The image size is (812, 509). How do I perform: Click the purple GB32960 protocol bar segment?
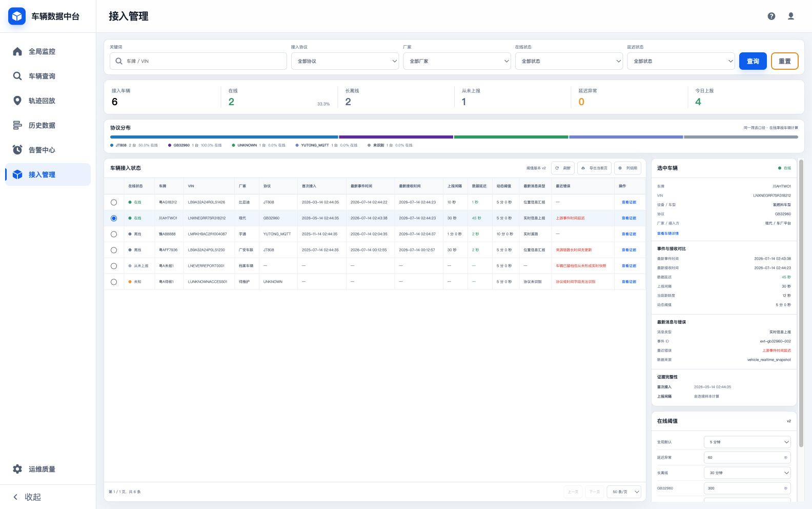[396, 137]
